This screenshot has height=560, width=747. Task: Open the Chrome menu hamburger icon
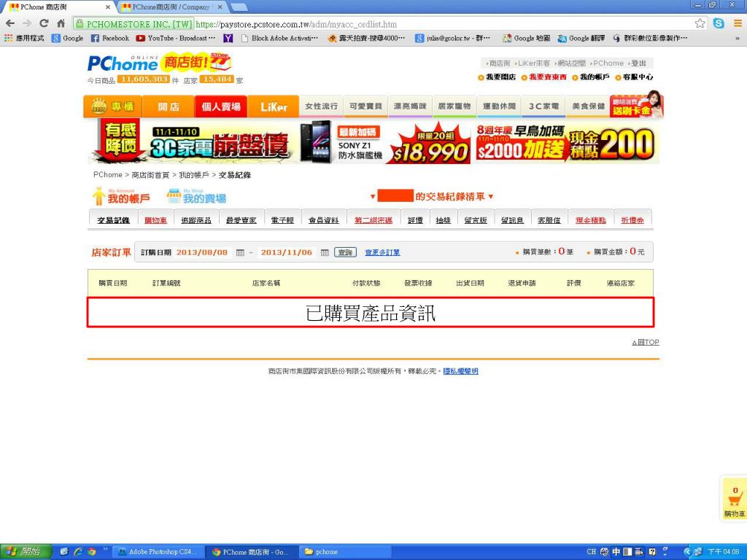(x=738, y=23)
